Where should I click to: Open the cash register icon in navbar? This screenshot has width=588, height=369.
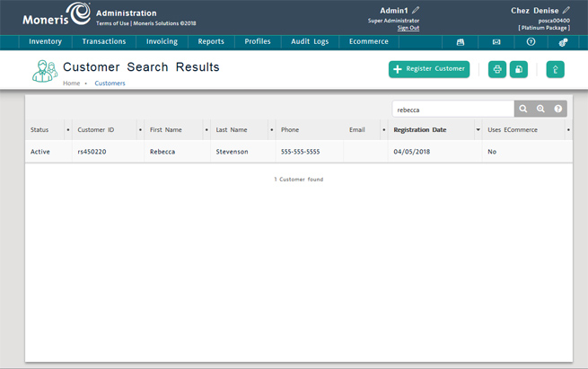point(461,42)
